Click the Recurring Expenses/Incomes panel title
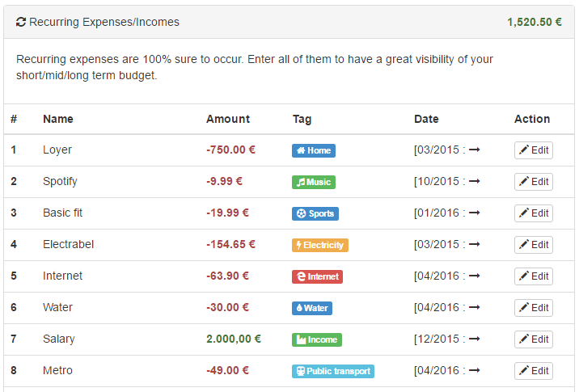Image resolution: width=579 pixels, height=392 pixels. (104, 22)
